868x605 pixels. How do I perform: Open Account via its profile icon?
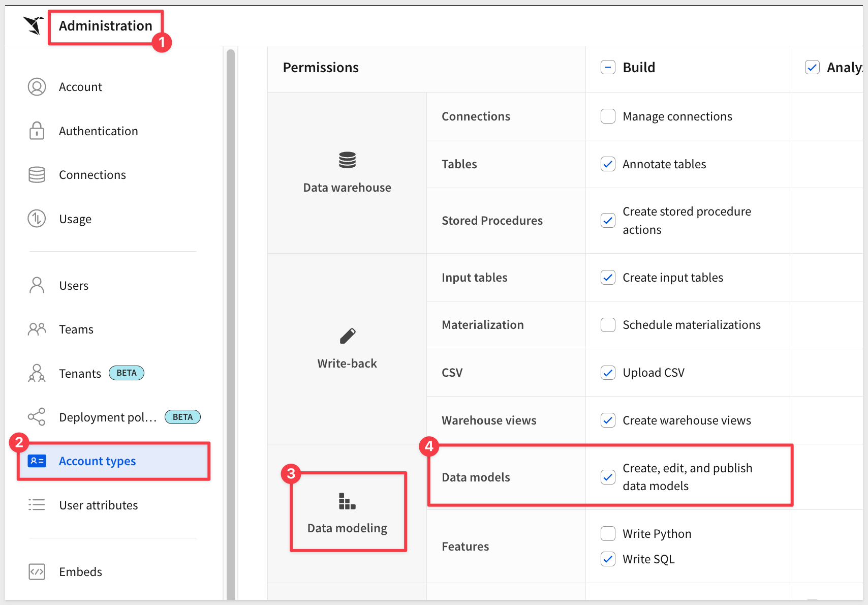pos(37,87)
